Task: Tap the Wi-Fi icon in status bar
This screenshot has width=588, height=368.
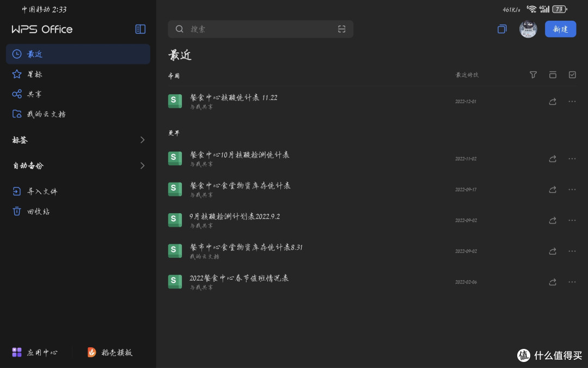Action: [x=531, y=9]
